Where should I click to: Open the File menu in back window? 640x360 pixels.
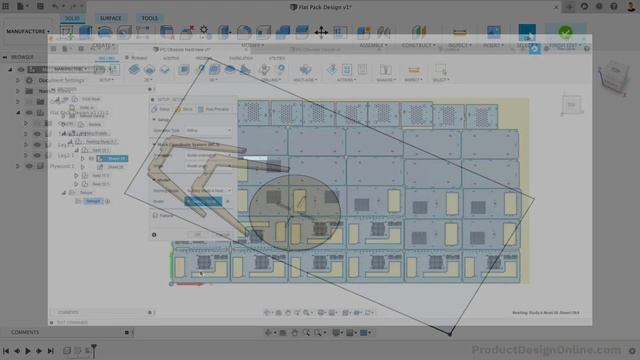21,6
